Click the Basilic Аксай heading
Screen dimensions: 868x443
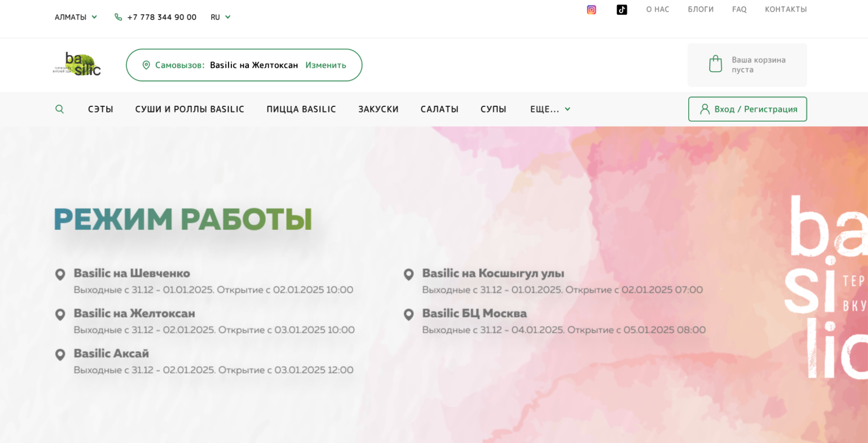point(111,354)
